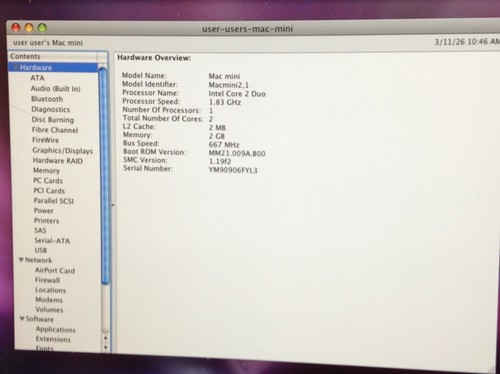Click the sidebar scroll down arrow

click(x=106, y=348)
